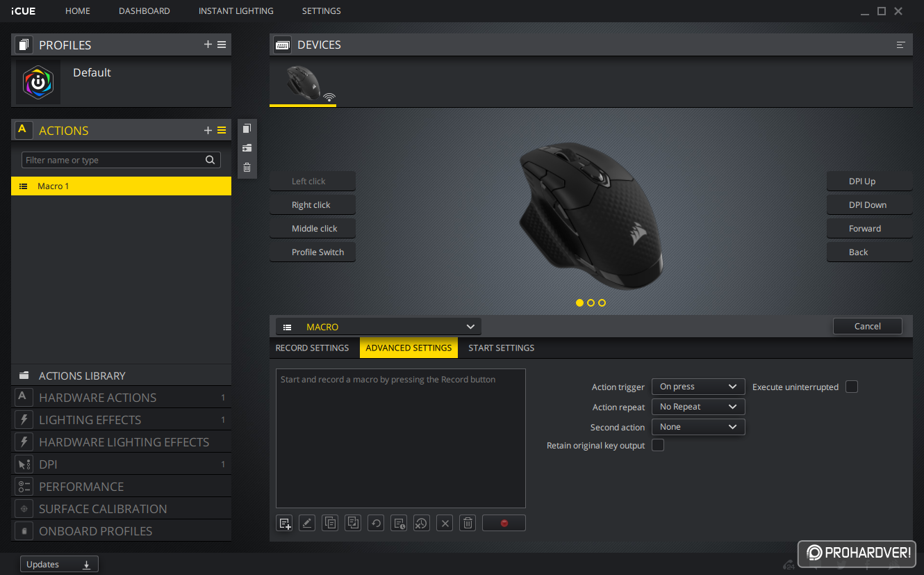Open the Profiles list menu icon
The height and width of the screenshot is (575, 924).
point(222,44)
